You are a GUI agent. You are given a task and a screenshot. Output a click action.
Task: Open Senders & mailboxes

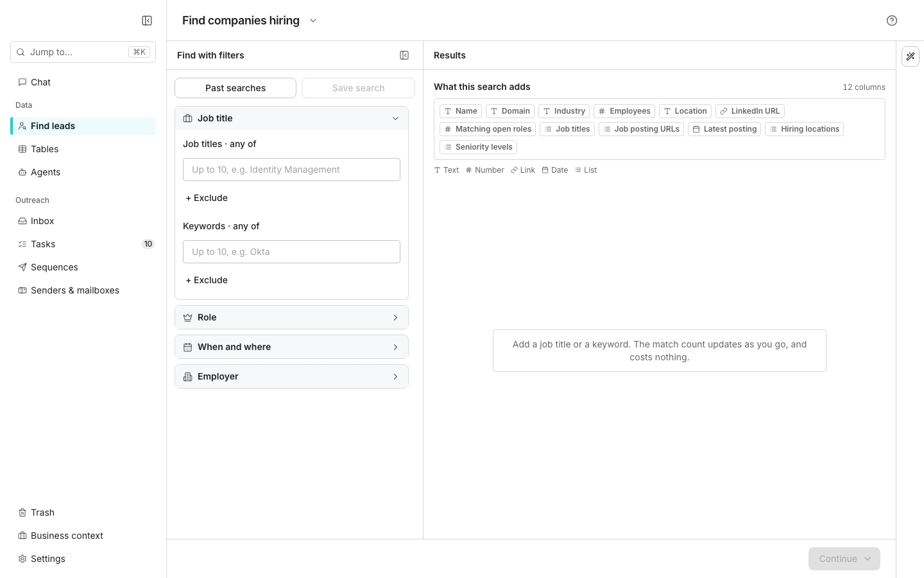click(x=83, y=290)
